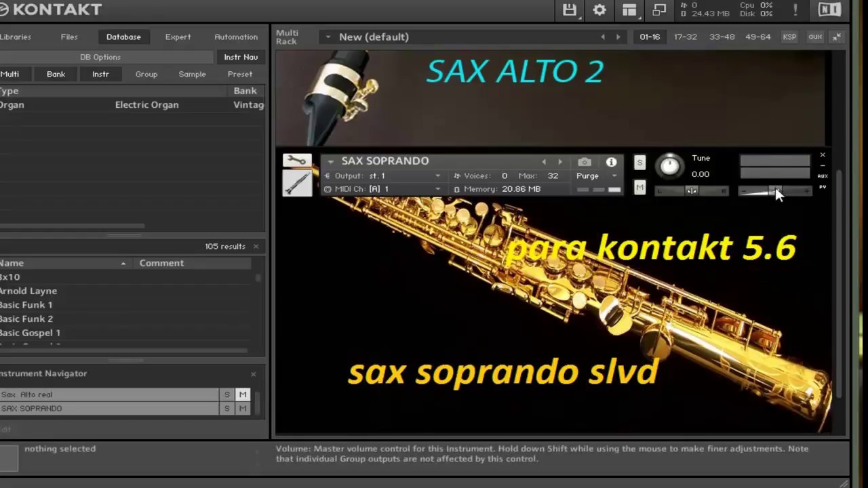Click Max voices value 32
The width and height of the screenshot is (868, 488).
coord(553,176)
